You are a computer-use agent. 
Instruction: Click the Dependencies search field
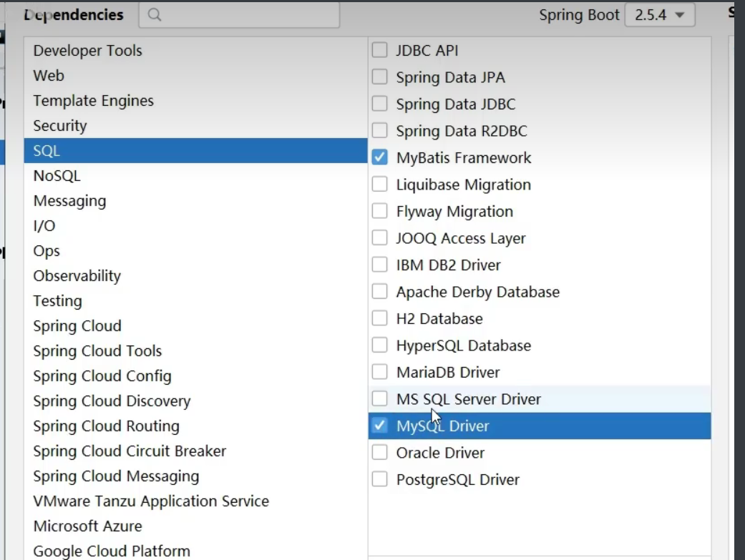[243, 15]
